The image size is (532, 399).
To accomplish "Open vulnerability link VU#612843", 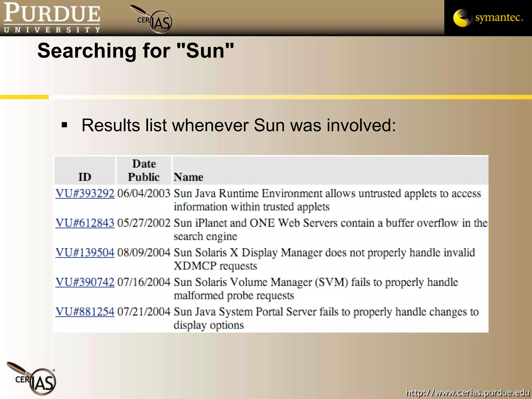I will click(x=85, y=223).
